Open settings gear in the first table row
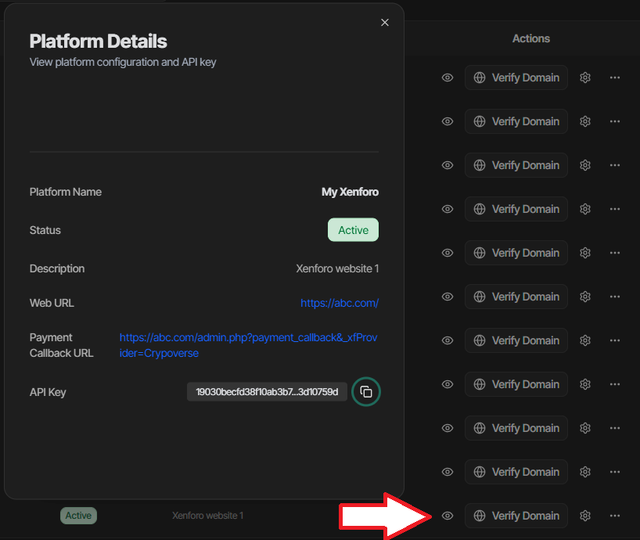640x540 pixels. click(586, 78)
